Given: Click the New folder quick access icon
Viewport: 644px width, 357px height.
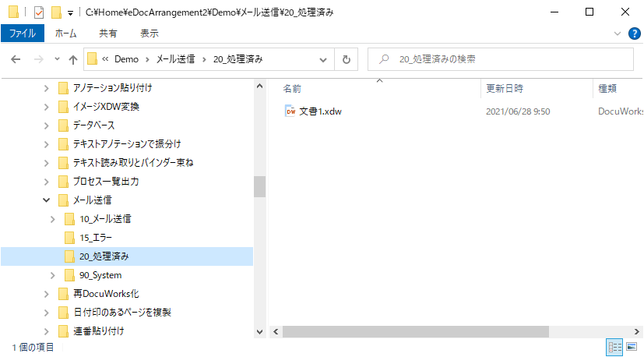Looking at the screenshot, I should click(56, 12).
